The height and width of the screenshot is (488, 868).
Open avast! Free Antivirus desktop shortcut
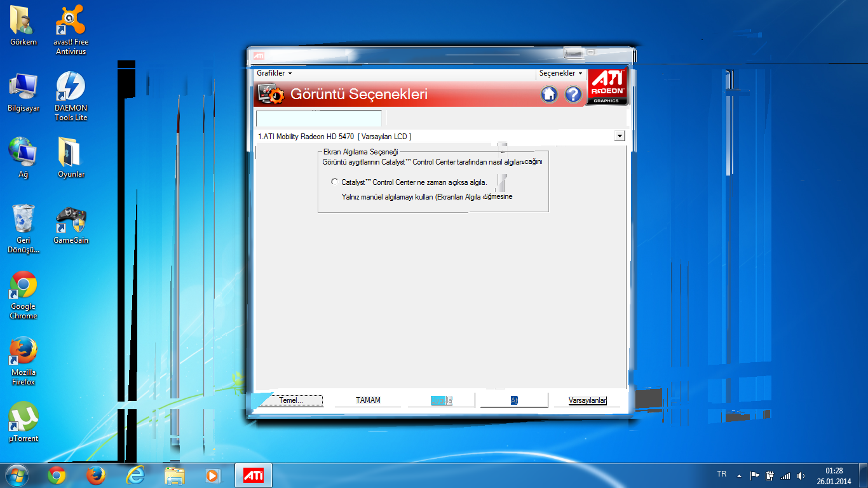point(71,30)
